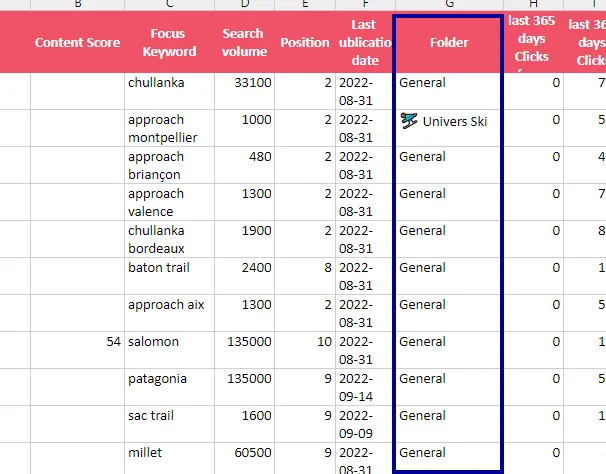The width and height of the screenshot is (606, 474).
Task: Click the Univers Ski folder cell
Action: coord(449,128)
